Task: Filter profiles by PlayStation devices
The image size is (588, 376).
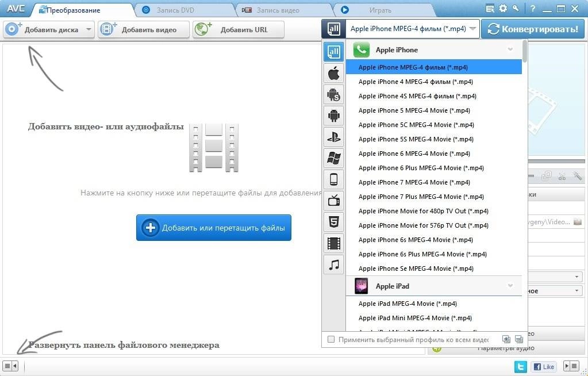Action: tap(333, 137)
